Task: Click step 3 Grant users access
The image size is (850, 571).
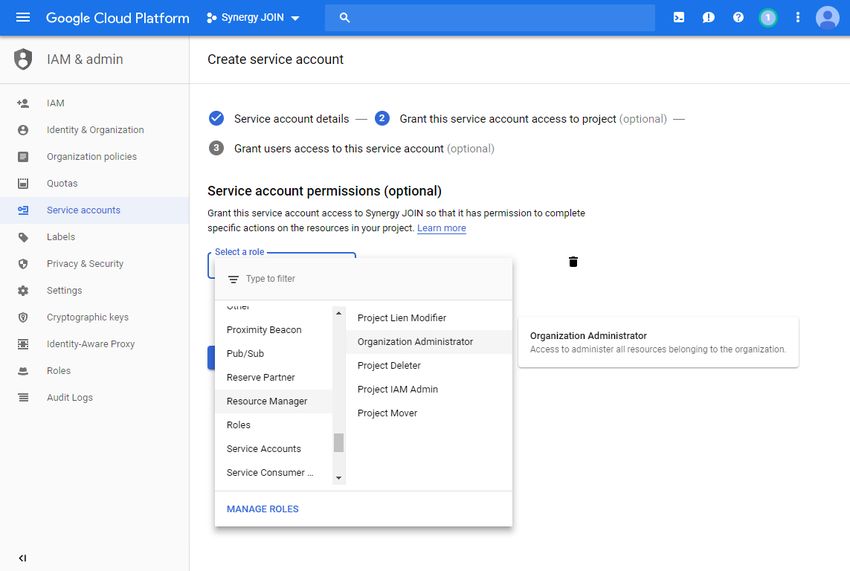Action: tap(216, 148)
